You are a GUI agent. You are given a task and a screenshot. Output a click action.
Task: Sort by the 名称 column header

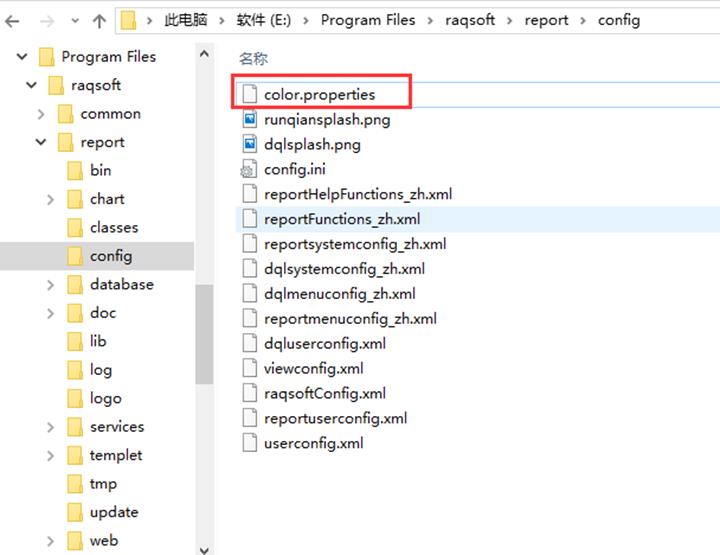(x=253, y=59)
